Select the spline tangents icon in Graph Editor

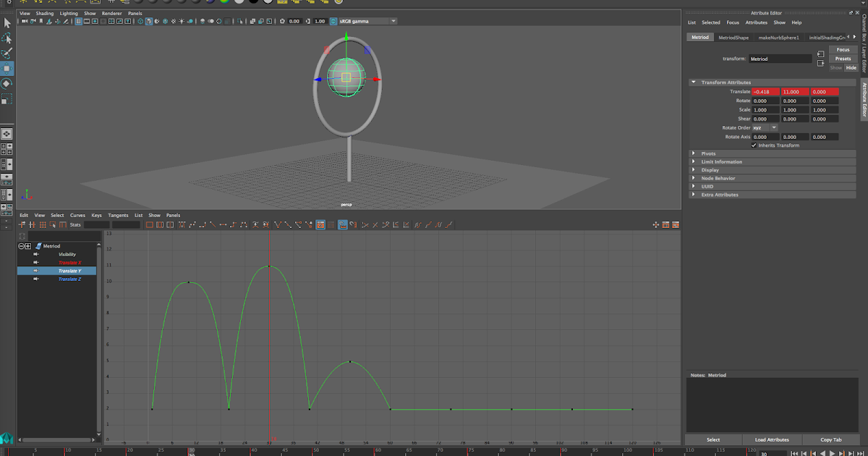coord(192,224)
